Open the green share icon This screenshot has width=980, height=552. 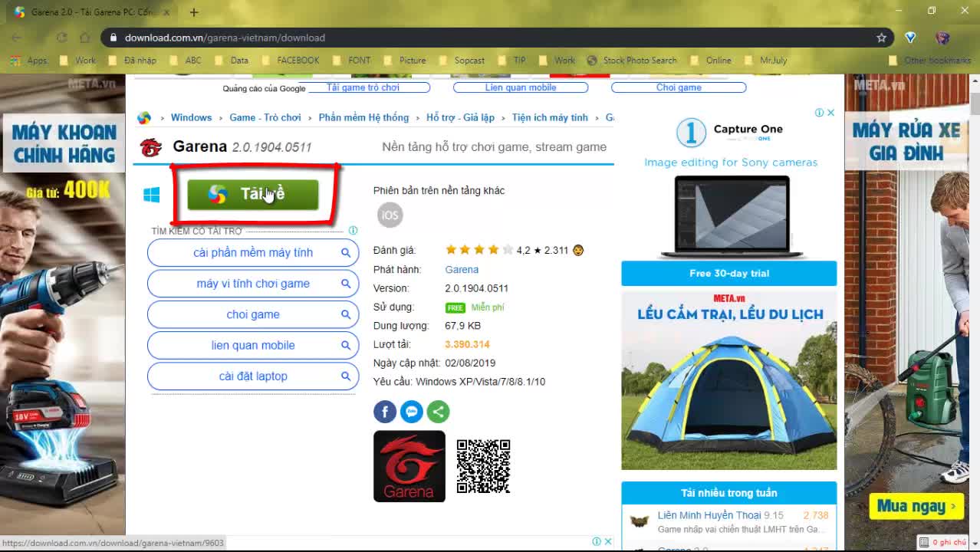tap(438, 412)
